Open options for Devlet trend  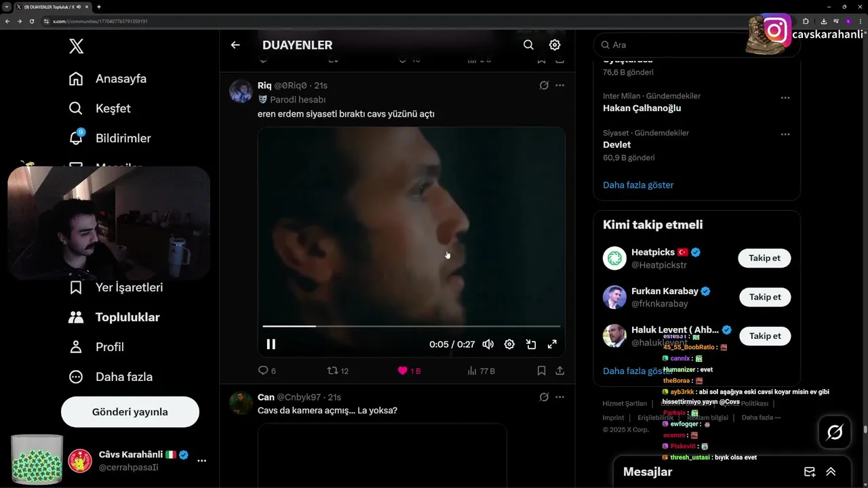785,134
